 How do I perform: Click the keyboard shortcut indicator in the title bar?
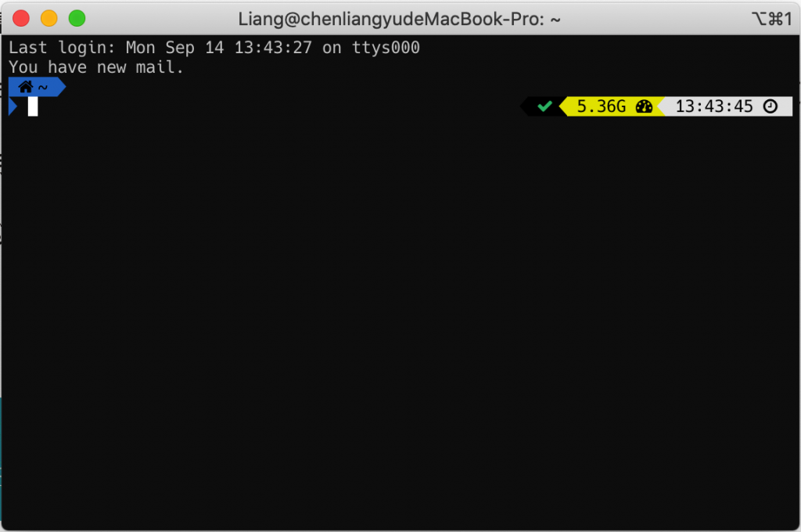[x=772, y=19]
